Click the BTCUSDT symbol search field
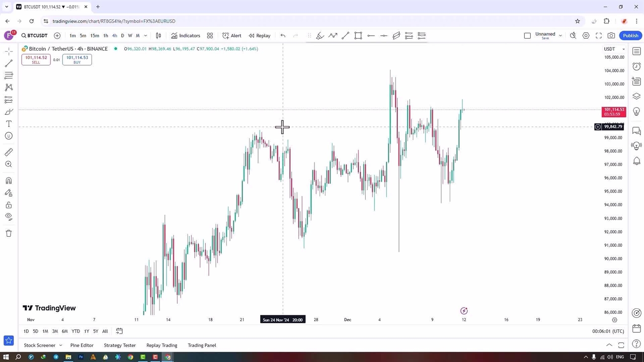 coord(34,36)
